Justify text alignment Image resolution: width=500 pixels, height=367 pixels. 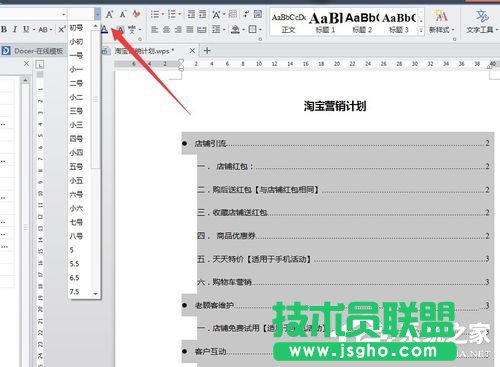coord(190,30)
